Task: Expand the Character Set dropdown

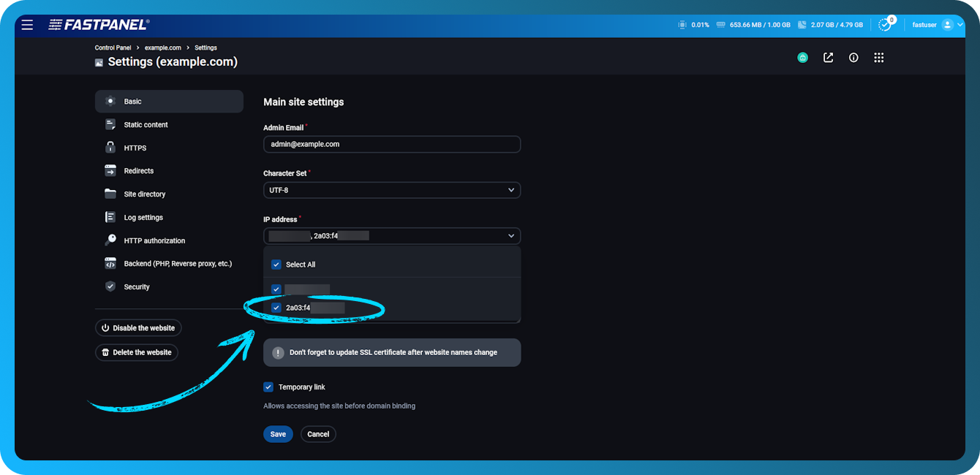Action: (512, 190)
